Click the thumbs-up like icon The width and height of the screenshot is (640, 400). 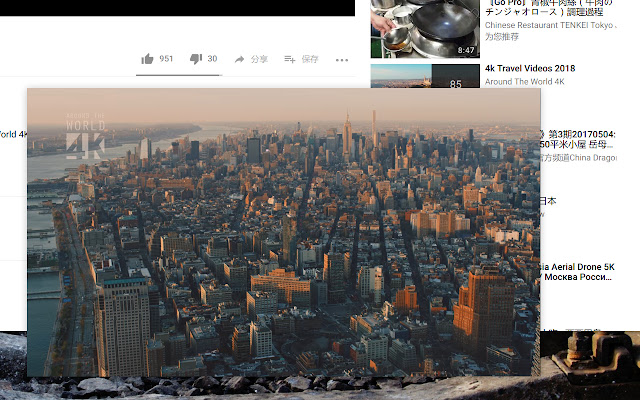(147, 59)
